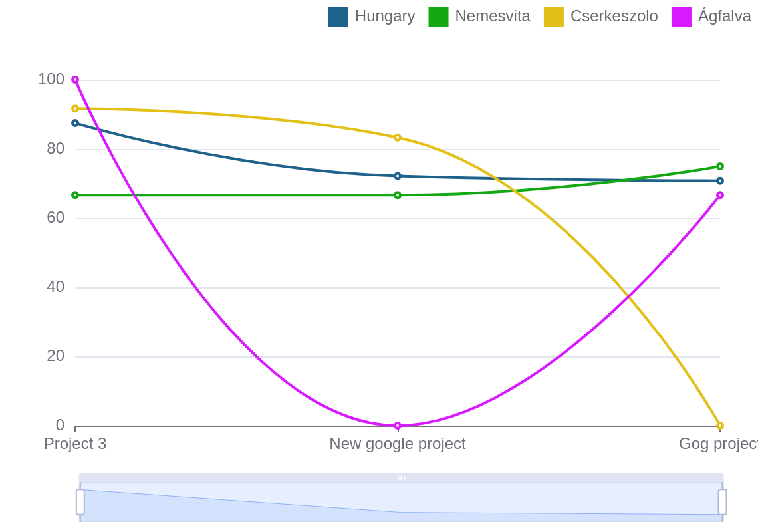This screenshot has width=758, height=532.
Task: Toggle the Hungary series legend swatch
Action: [x=338, y=17]
